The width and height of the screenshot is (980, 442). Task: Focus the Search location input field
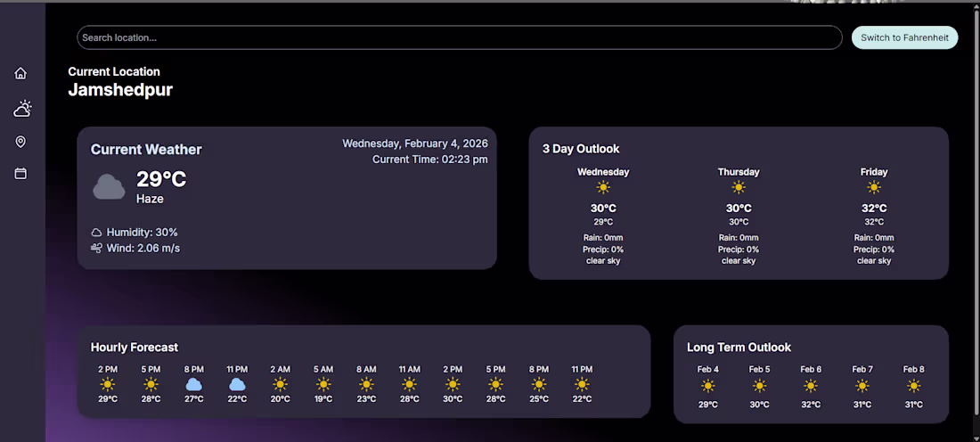click(460, 37)
